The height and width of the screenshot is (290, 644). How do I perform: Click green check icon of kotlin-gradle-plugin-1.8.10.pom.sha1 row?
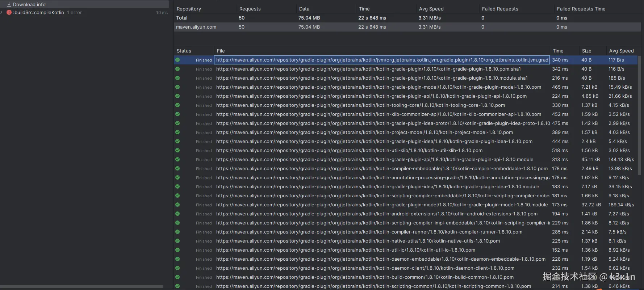177,69
